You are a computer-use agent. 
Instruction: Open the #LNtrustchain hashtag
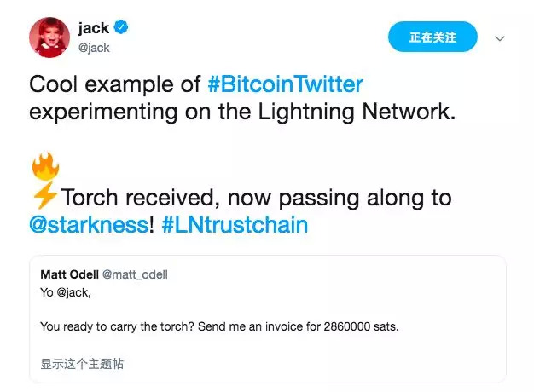(233, 226)
